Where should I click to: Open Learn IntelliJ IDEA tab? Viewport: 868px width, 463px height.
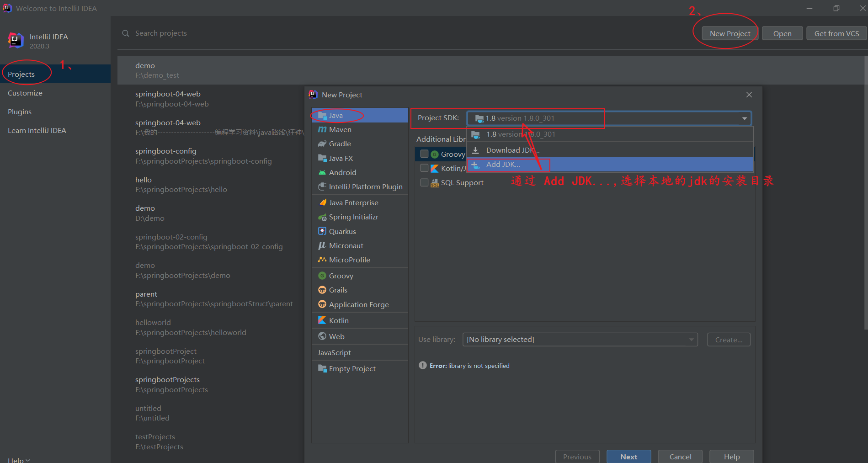[55, 130]
